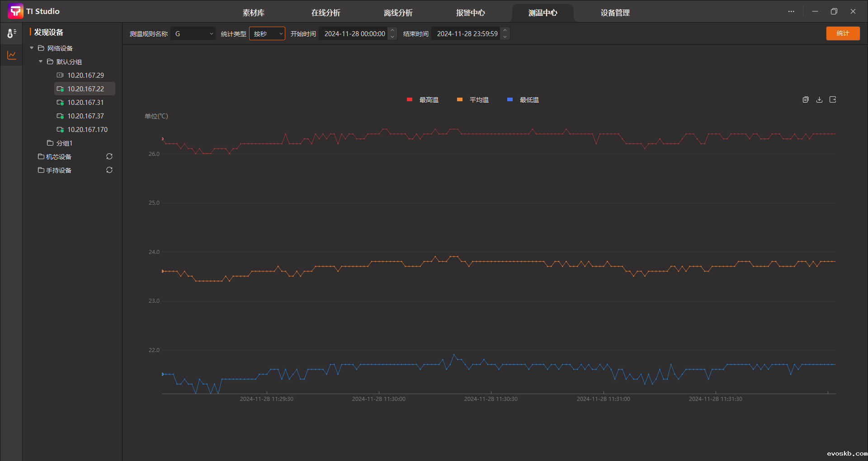
Task: Switch to the 在线分析 tab
Action: tap(325, 13)
